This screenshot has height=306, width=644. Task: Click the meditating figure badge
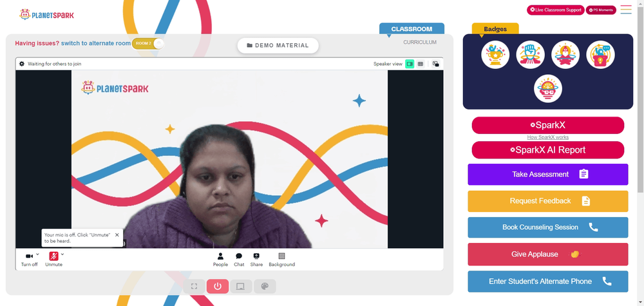(x=565, y=55)
